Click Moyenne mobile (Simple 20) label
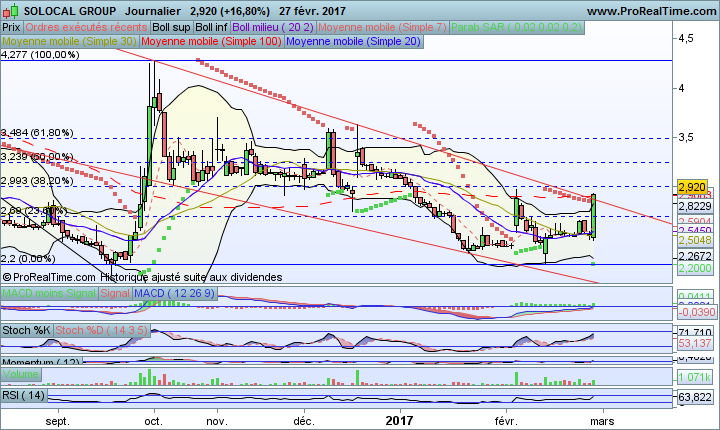Viewport: 720px width, 430px height. click(x=353, y=41)
